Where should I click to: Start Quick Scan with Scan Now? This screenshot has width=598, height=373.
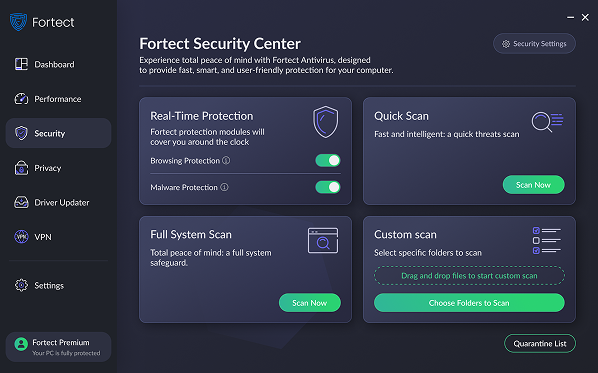[x=534, y=185]
